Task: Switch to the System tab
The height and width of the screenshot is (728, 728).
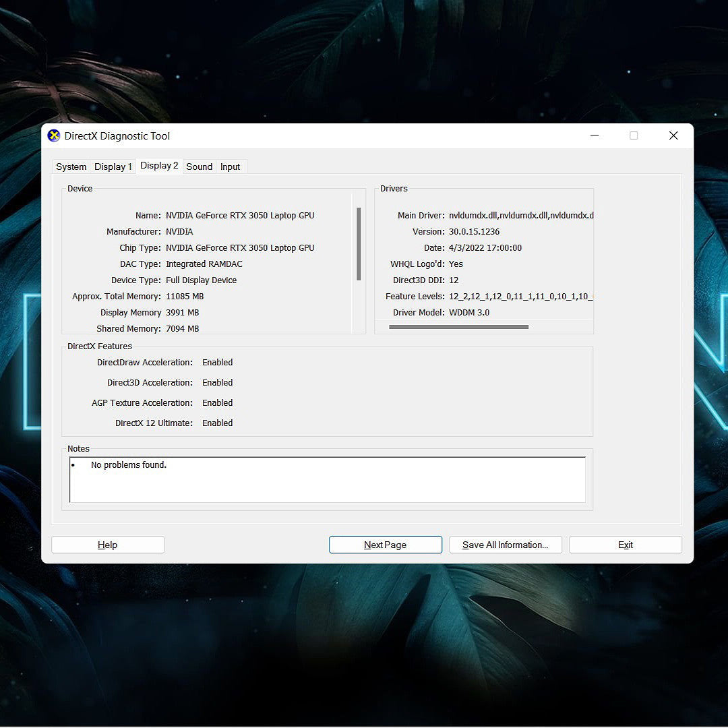Action: (70, 166)
